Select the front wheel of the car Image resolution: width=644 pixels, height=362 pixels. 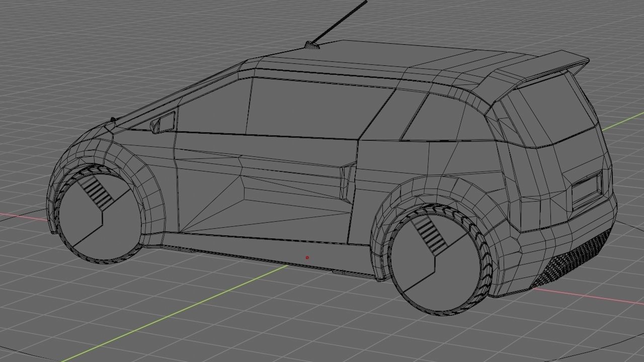click(98, 214)
